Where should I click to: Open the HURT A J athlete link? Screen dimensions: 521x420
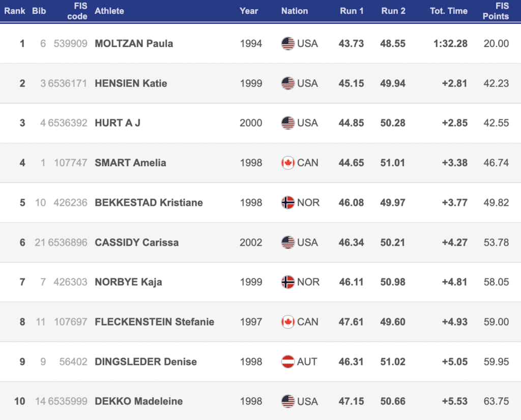pyautogui.click(x=118, y=123)
